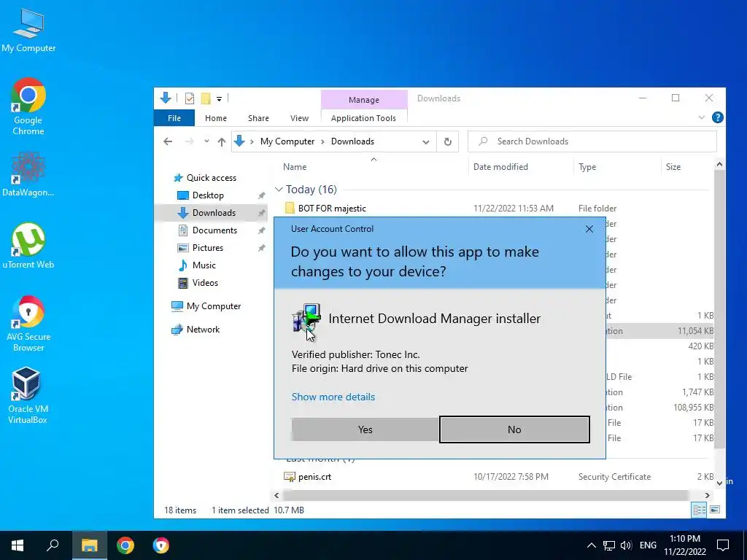
Task: Open volume control tray icon
Action: point(627,545)
